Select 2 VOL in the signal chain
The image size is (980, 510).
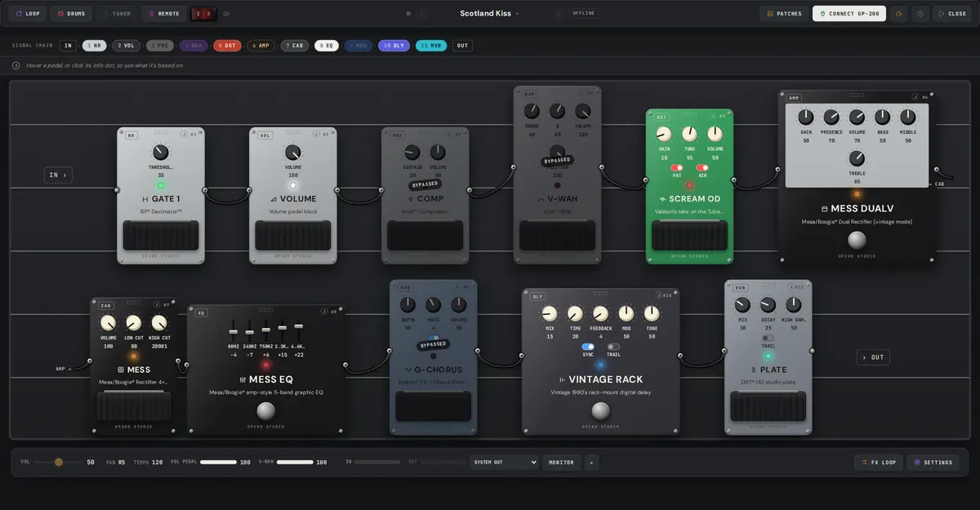click(x=126, y=46)
